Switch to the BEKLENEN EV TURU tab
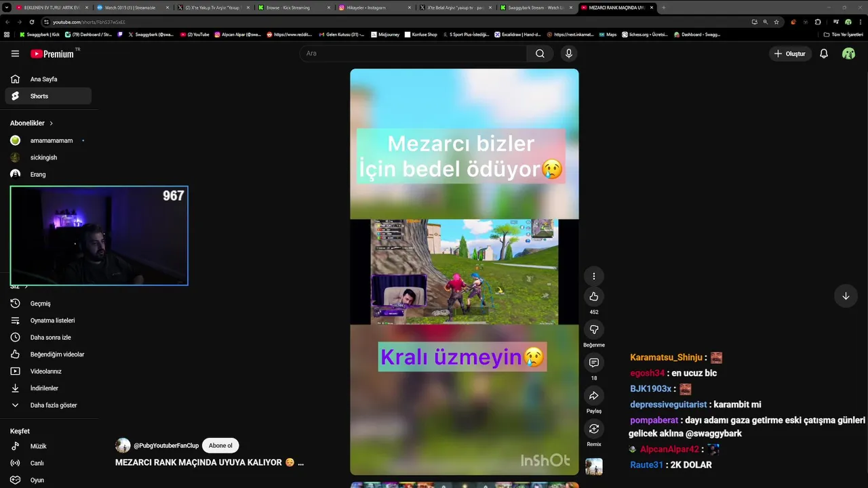The height and width of the screenshot is (488, 868). pos(52,7)
